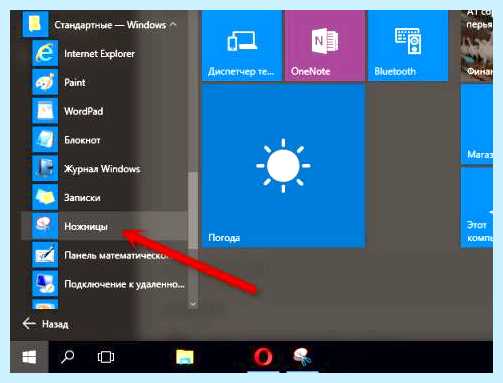
Task: Switch to Opera browser on the taskbar
Action: (263, 357)
